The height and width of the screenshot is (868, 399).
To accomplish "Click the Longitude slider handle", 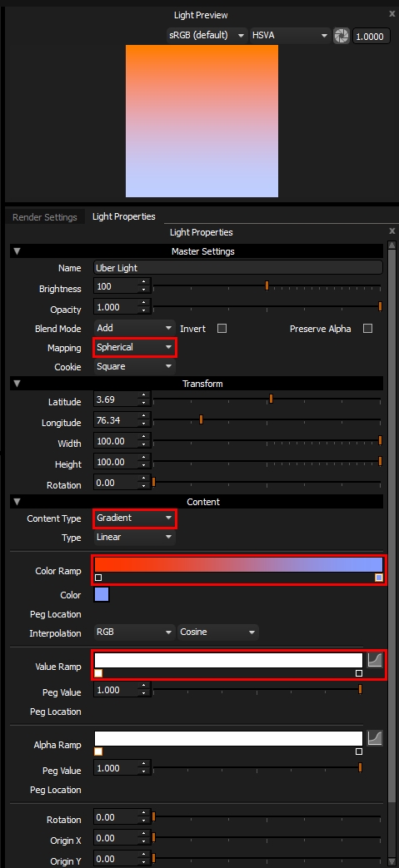I will pos(201,419).
